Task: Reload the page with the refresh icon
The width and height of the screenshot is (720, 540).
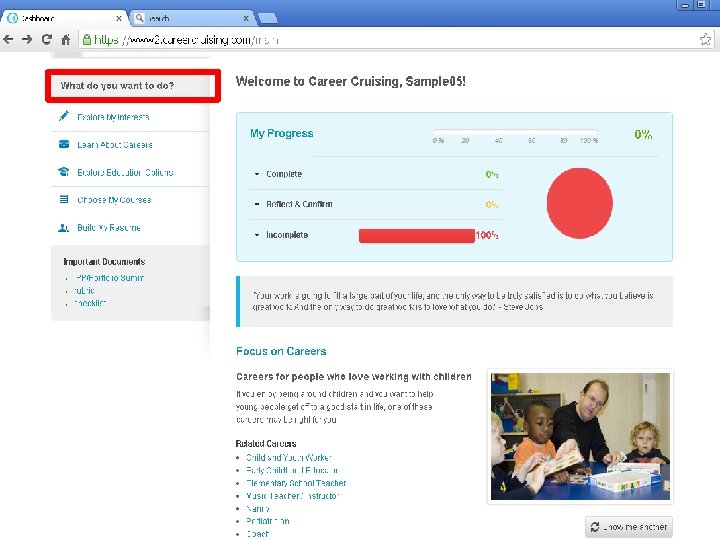Action: 46,39
